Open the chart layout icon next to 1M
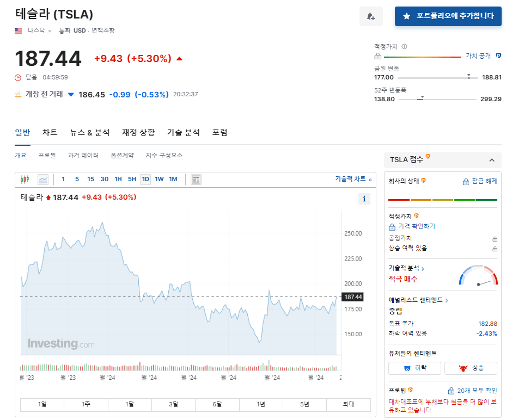 [196, 178]
